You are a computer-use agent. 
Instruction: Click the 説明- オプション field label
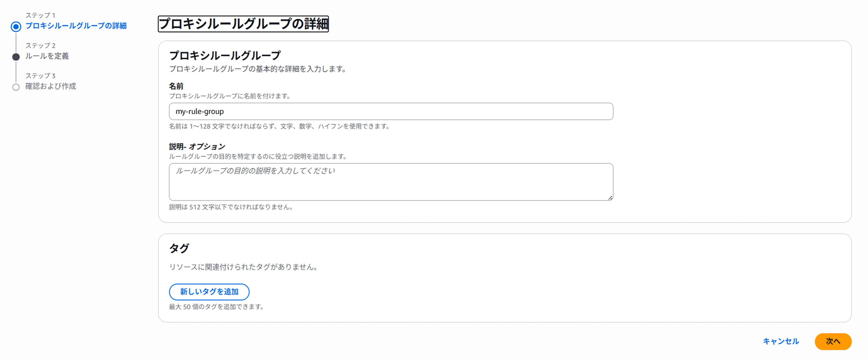(197, 147)
